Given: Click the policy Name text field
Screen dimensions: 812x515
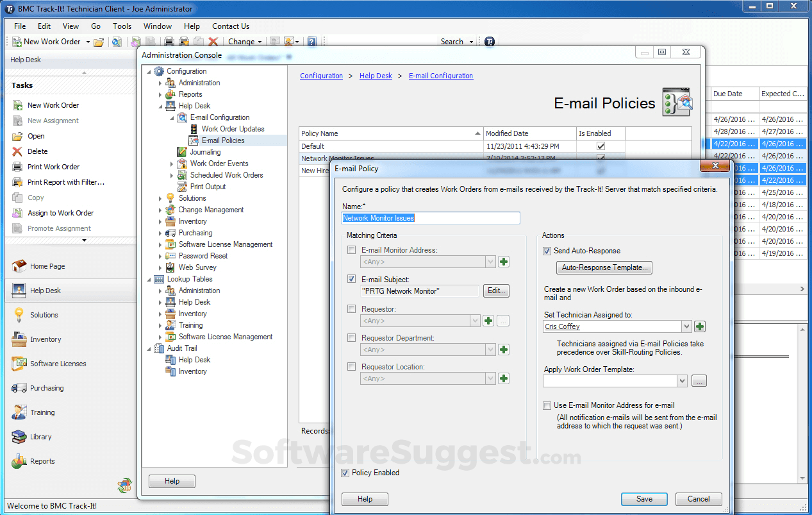Looking at the screenshot, I should coord(431,218).
